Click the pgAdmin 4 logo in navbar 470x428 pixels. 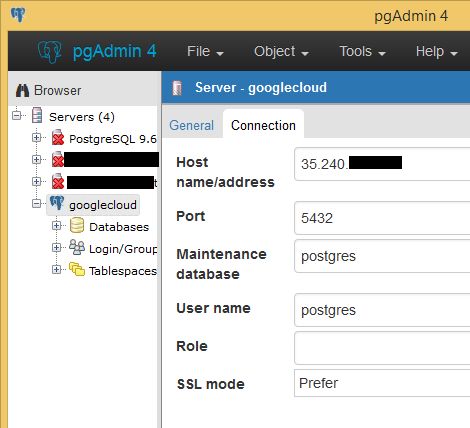pos(50,52)
